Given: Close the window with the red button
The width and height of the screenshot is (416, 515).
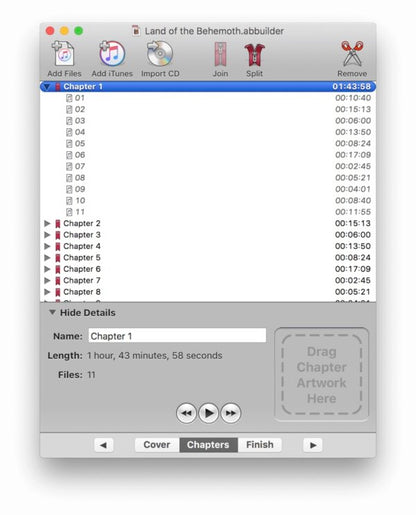Looking at the screenshot, I should tap(50, 31).
